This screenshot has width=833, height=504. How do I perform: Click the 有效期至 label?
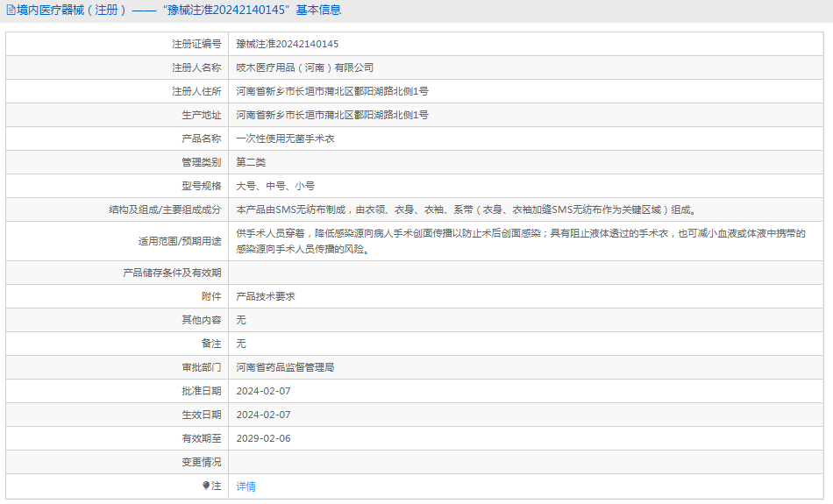tap(202, 438)
